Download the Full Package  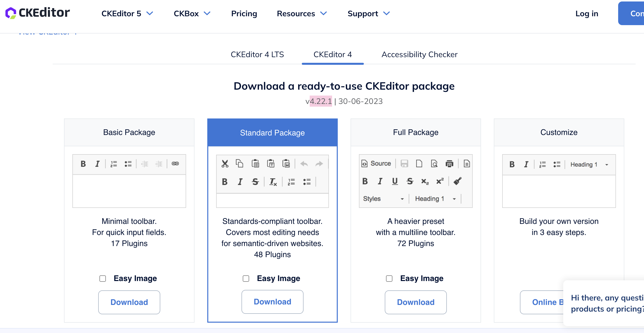coord(416,302)
